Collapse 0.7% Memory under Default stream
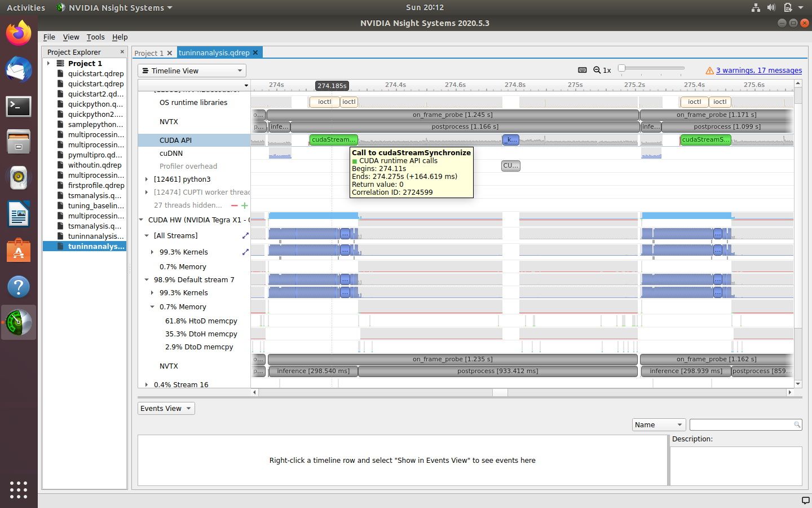This screenshot has width=812, height=508. 152,306
